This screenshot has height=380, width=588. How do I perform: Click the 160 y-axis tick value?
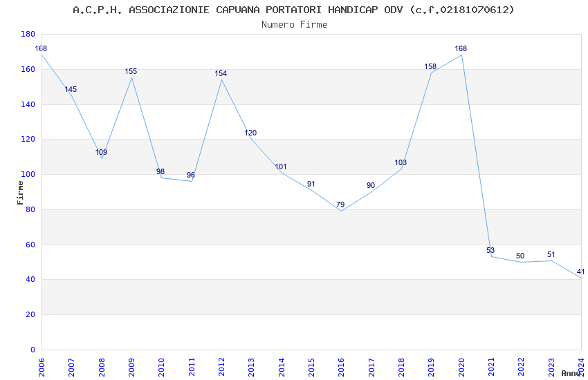(28, 69)
